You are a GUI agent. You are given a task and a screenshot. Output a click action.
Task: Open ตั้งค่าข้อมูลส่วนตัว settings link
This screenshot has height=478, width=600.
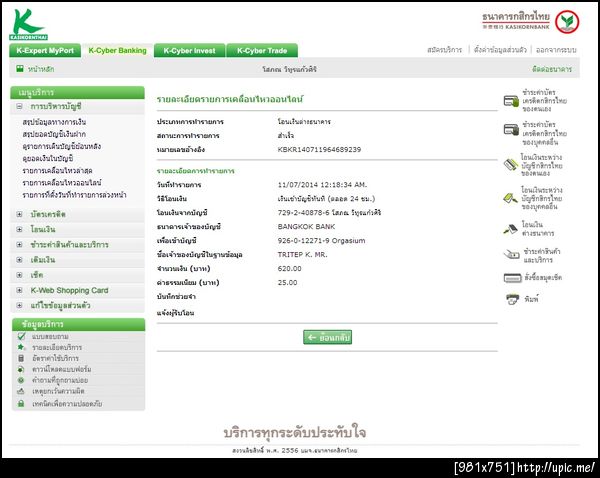tap(500, 50)
